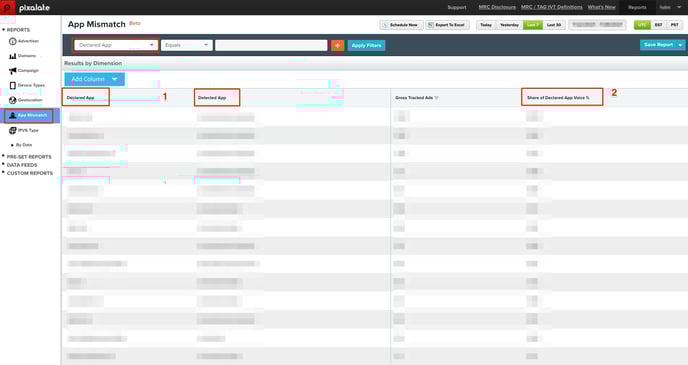Click the Apply Filters button
Screen dimensions: 688x365
tap(366, 45)
